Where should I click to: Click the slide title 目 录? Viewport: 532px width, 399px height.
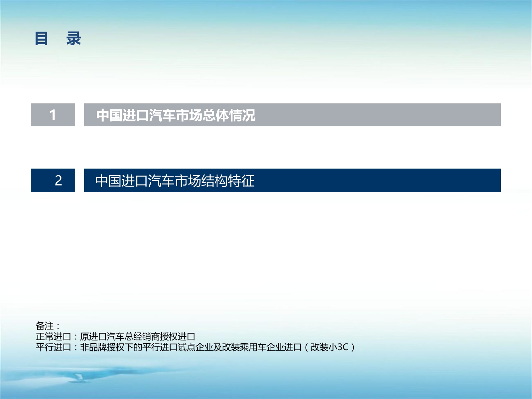(58, 39)
